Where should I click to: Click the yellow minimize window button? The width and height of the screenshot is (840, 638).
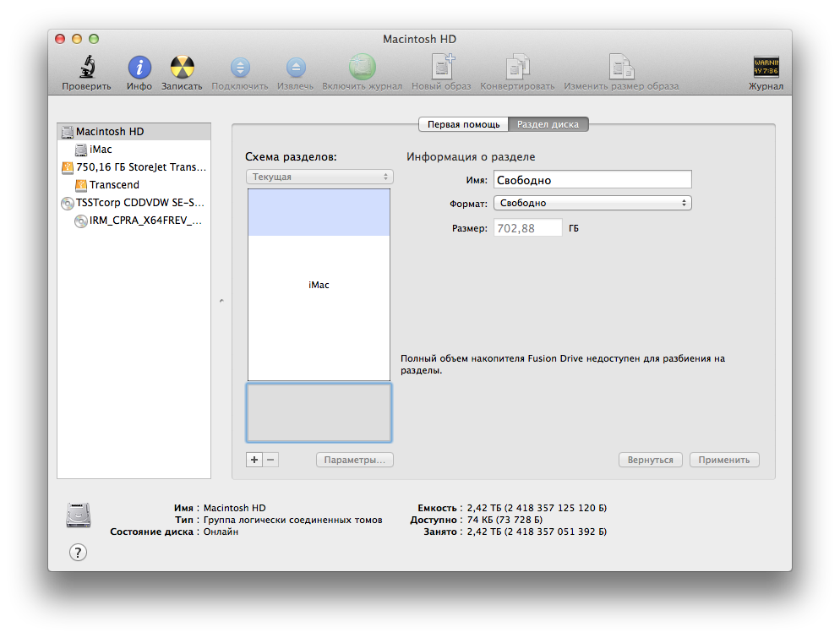[x=77, y=39]
